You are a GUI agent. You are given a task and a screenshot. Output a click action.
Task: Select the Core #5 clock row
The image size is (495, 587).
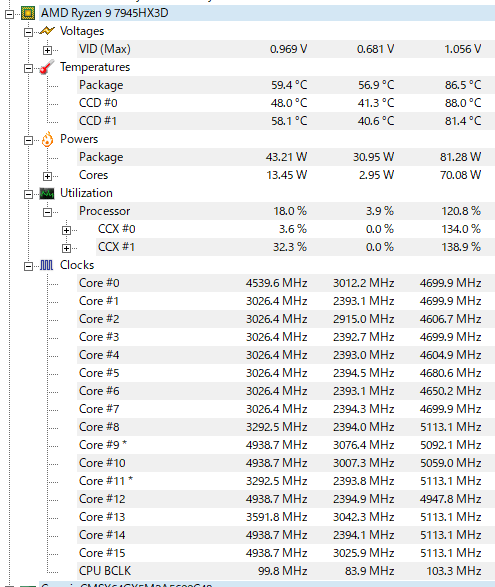click(286, 373)
